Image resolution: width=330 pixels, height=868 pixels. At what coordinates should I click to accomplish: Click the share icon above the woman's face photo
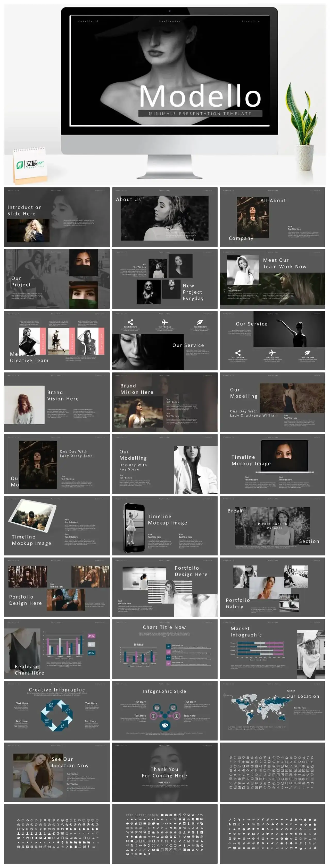click(x=130, y=322)
